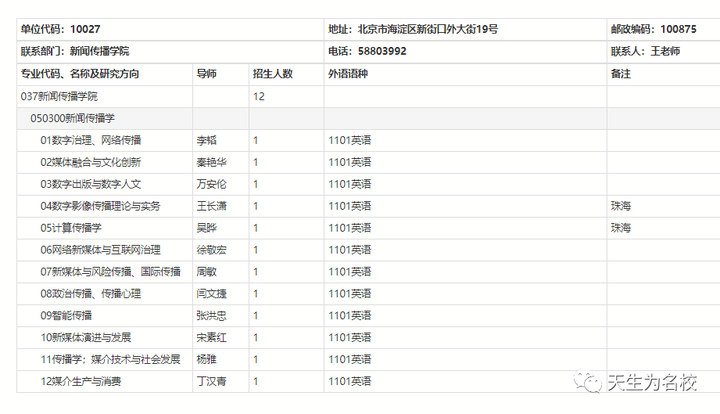The height and width of the screenshot is (414, 720).
Task: Click '08政治传播、传播心理' direction
Action: point(90,294)
